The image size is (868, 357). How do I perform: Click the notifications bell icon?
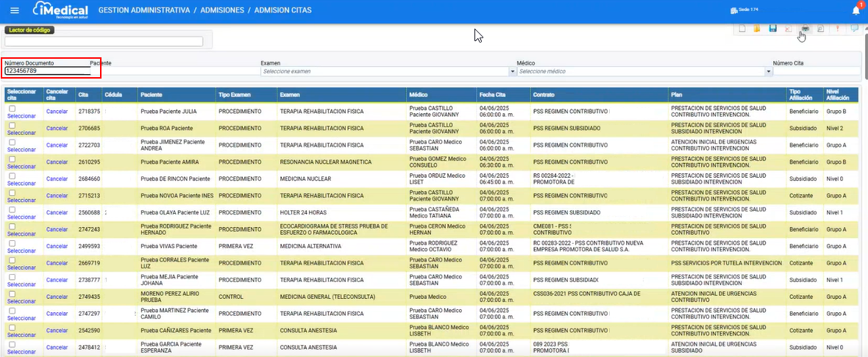[856, 10]
